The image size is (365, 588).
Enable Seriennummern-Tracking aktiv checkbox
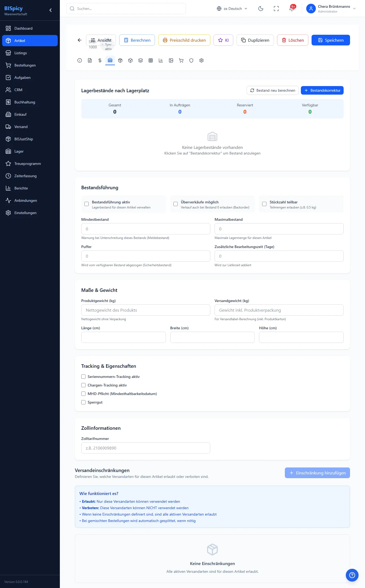tap(83, 377)
